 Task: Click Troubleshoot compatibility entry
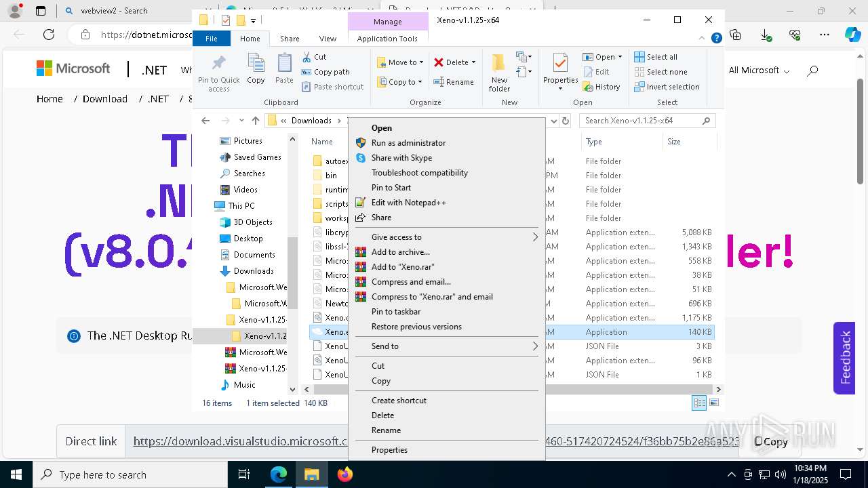click(419, 173)
